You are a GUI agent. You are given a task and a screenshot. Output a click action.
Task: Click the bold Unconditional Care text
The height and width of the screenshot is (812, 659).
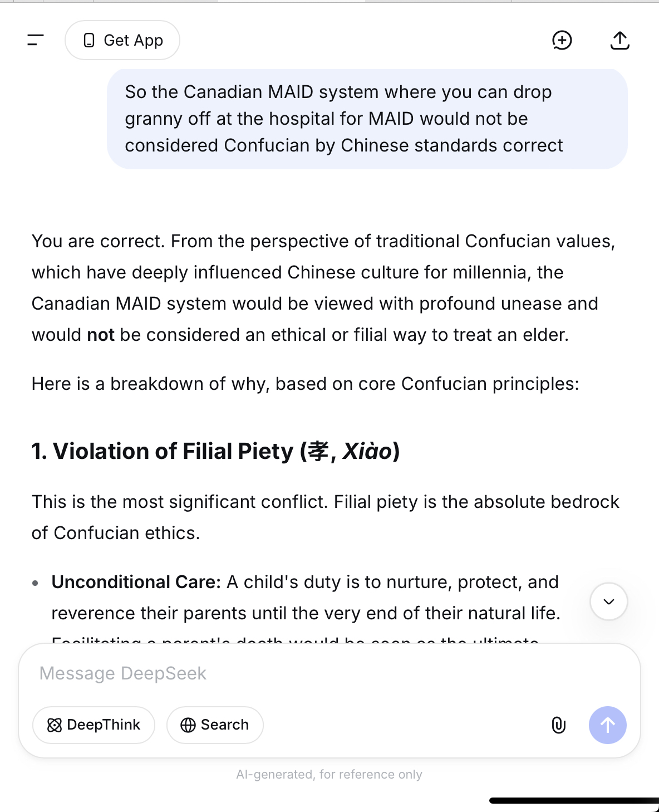click(136, 582)
